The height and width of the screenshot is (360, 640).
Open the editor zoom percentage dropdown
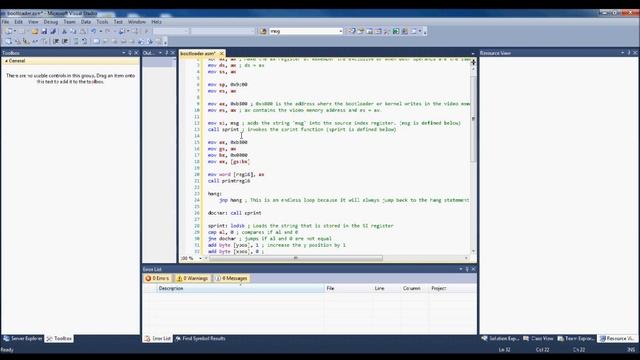click(x=200, y=258)
